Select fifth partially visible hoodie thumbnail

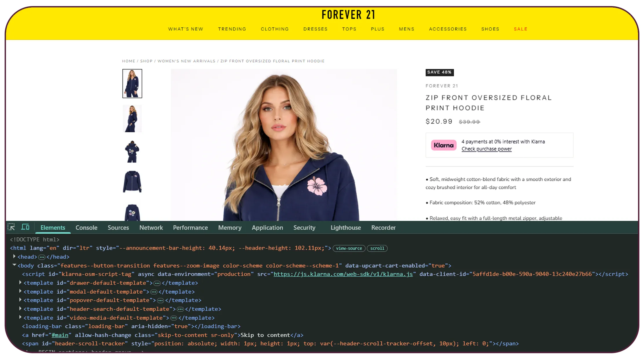pos(132,212)
